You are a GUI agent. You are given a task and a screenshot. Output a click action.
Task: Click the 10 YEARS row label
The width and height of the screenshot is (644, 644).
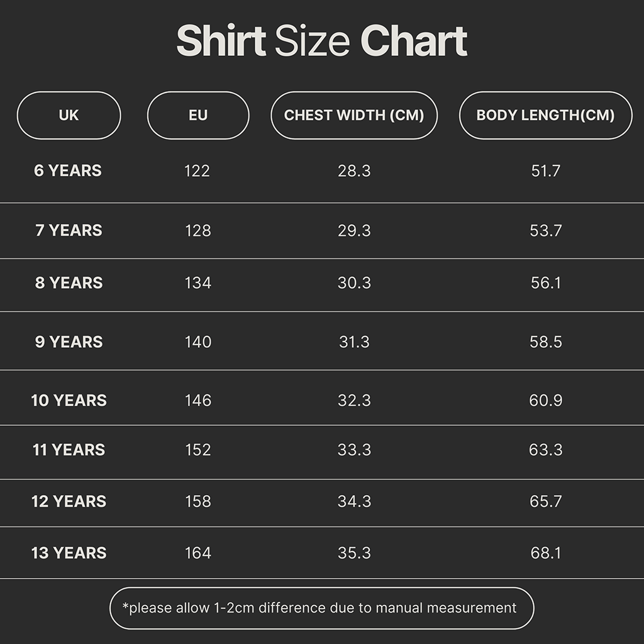tap(69, 400)
